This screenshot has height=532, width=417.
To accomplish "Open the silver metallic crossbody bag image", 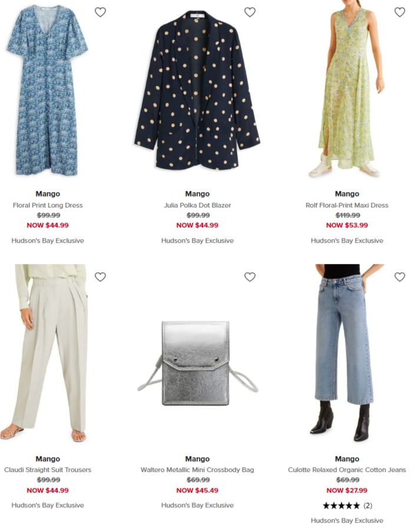I will [197, 363].
